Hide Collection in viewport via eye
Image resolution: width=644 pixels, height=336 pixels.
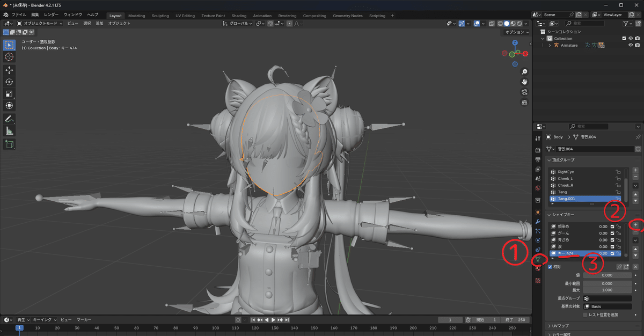[x=631, y=38]
